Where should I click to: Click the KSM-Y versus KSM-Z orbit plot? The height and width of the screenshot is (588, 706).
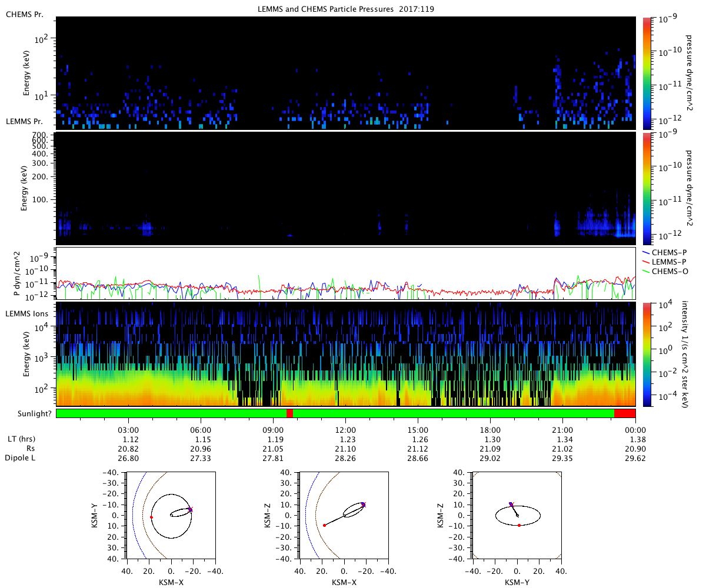click(x=517, y=515)
